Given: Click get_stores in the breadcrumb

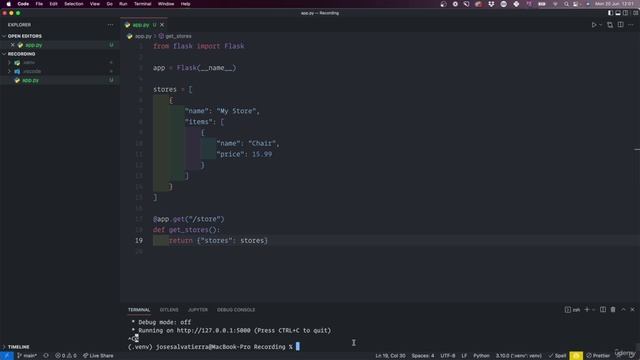Looking at the screenshot, I should [178, 36].
